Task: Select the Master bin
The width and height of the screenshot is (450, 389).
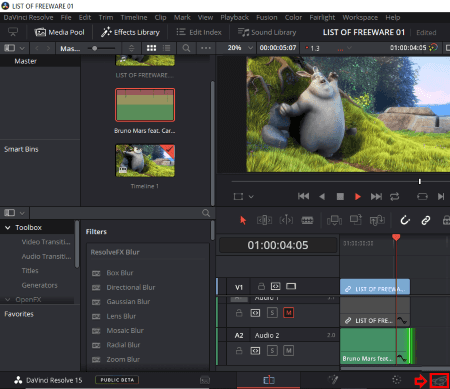Action: pos(26,61)
